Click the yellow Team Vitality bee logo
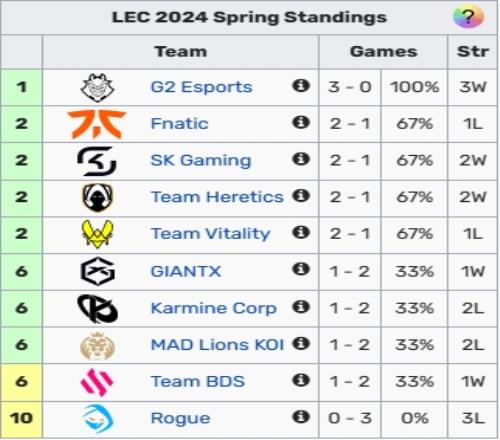This screenshot has width=500, height=440. point(97,234)
